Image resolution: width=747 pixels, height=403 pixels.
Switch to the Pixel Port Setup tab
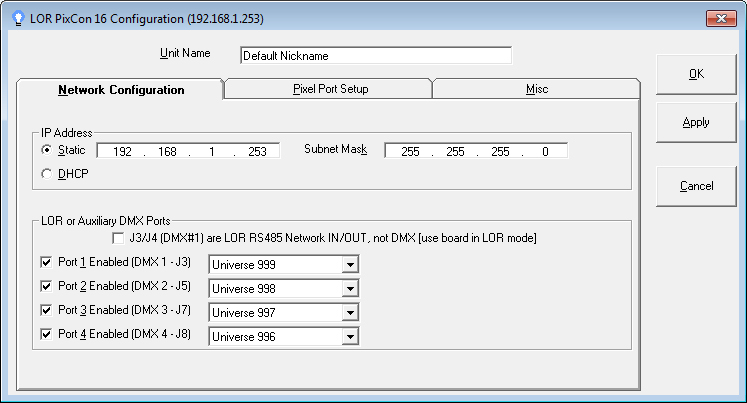coord(329,89)
